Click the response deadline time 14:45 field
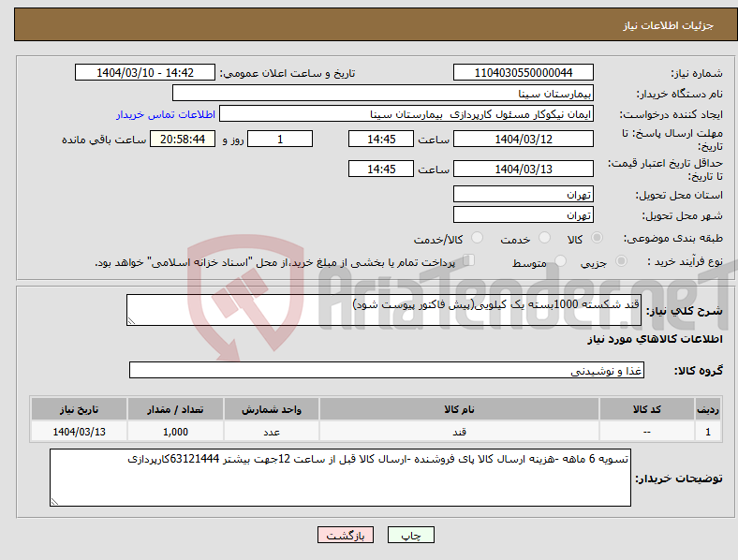 pos(381,139)
